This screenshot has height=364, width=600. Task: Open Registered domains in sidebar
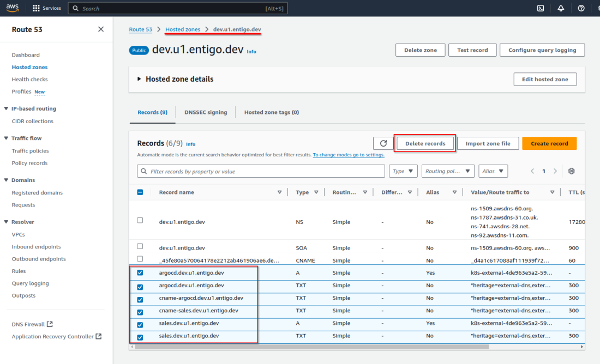[37, 193]
